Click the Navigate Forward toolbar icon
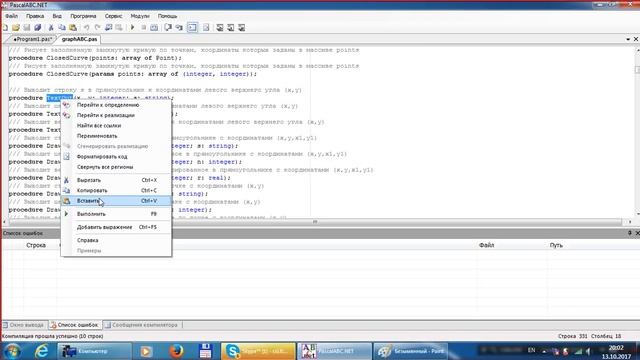 pyautogui.click(x=119, y=28)
